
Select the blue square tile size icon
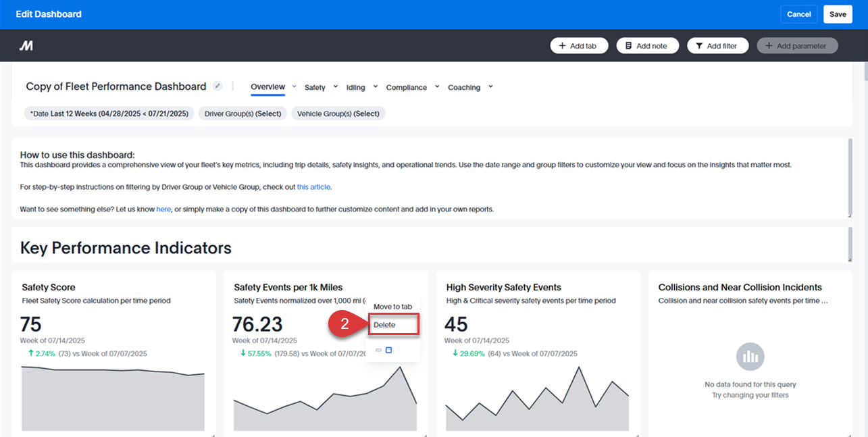click(388, 350)
